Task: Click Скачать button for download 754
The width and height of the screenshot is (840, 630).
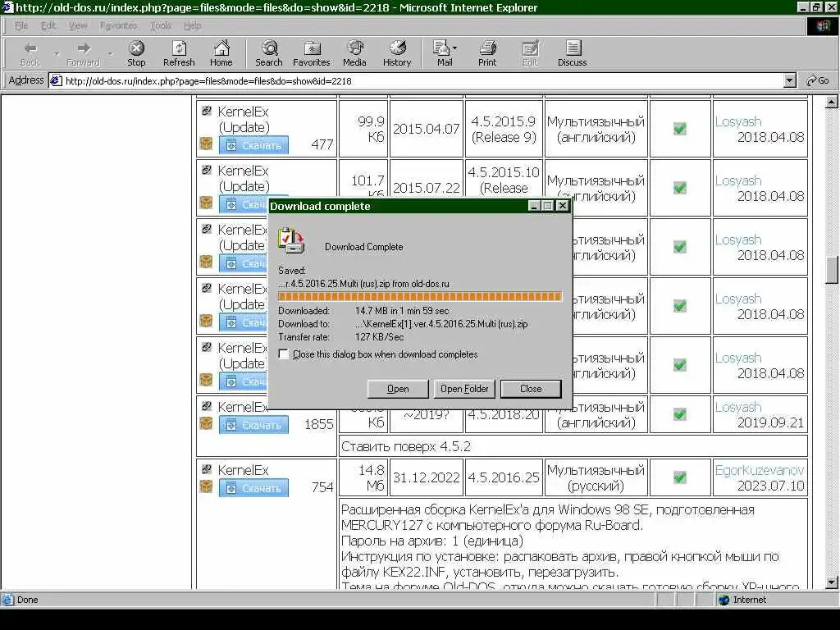Action: pos(253,488)
